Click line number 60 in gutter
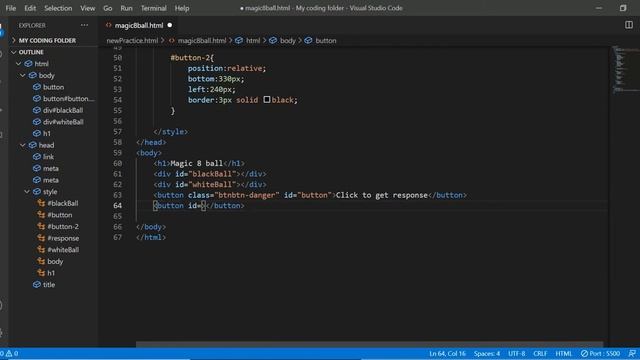The image size is (640, 360). tap(118, 163)
